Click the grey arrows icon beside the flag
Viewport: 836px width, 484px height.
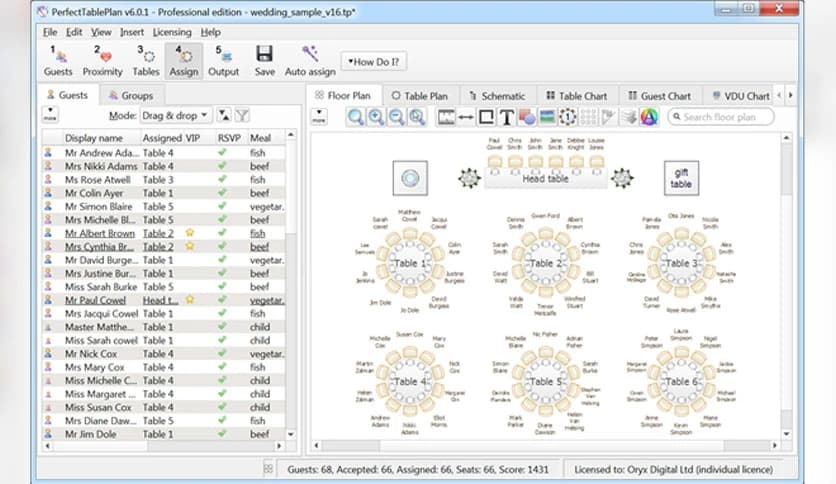click(x=629, y=117)
